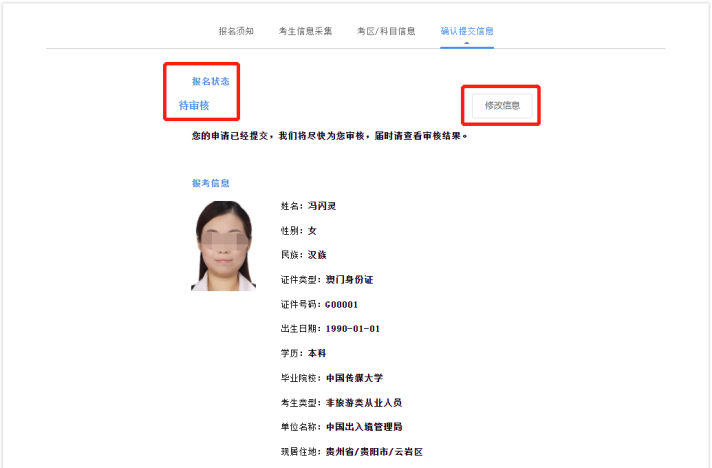
Task: Click the 学历 value 本科
Action: coord(317,353)
